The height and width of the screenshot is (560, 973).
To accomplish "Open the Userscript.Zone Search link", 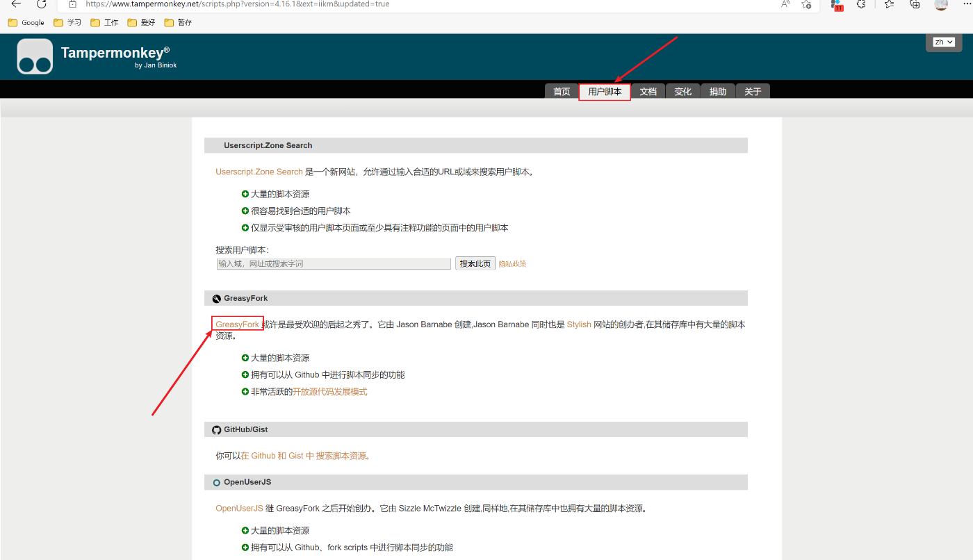I will 259,172.
